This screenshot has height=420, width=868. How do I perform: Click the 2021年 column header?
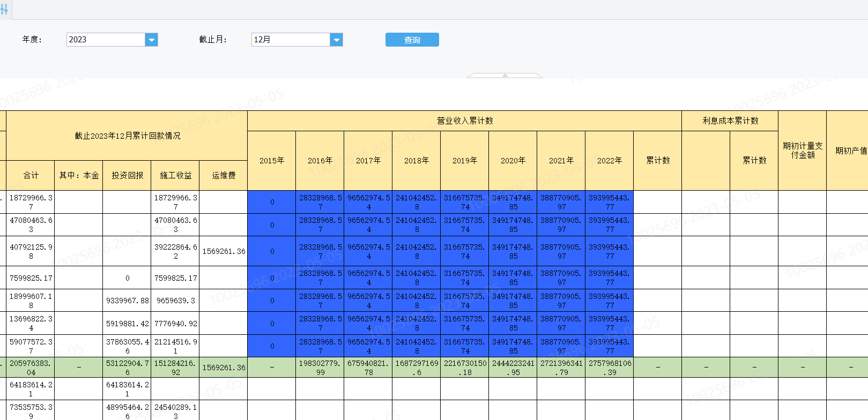pyautogui.click(x=561, y=160)
